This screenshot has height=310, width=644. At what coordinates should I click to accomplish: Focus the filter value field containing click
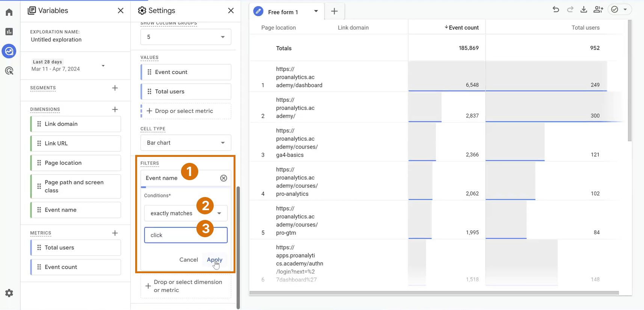click(x=186, y=235)
